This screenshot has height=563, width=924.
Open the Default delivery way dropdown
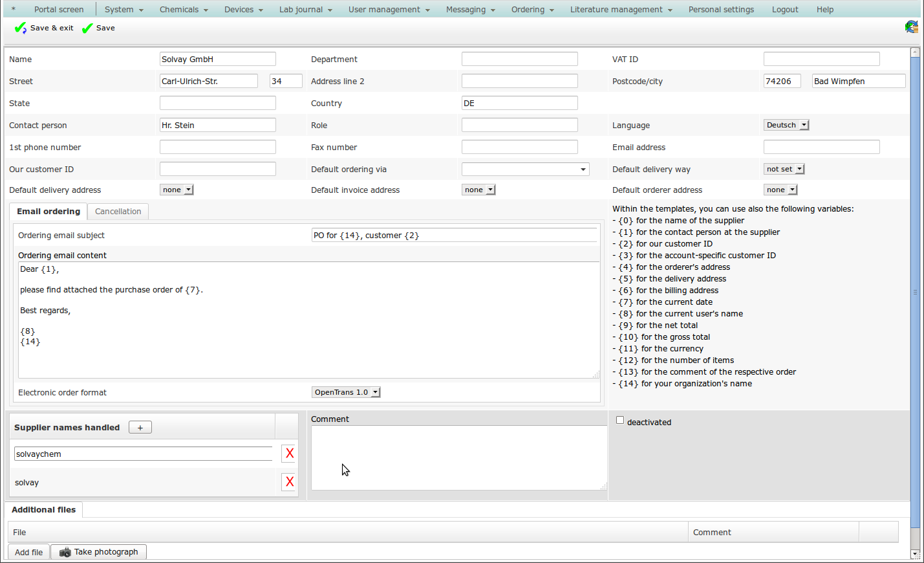(784, 169)
